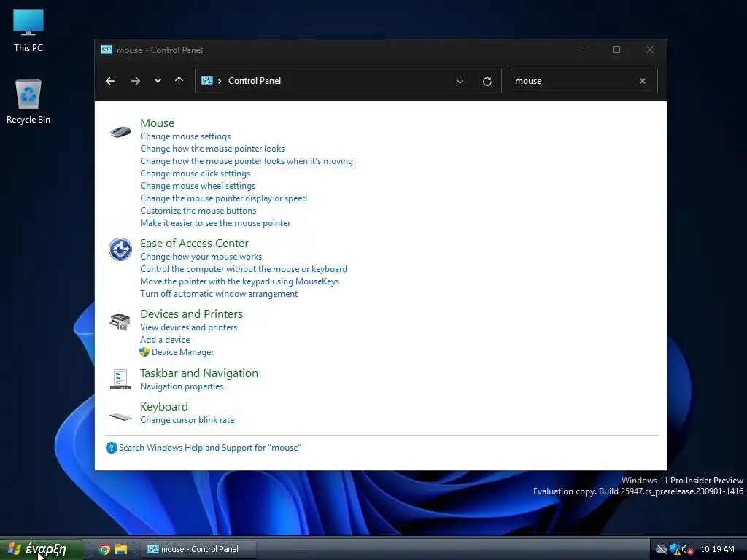This screenshot has height=560, width=747.
Task: Open Change cursor blink rate
Action: [x=187, y=420]
